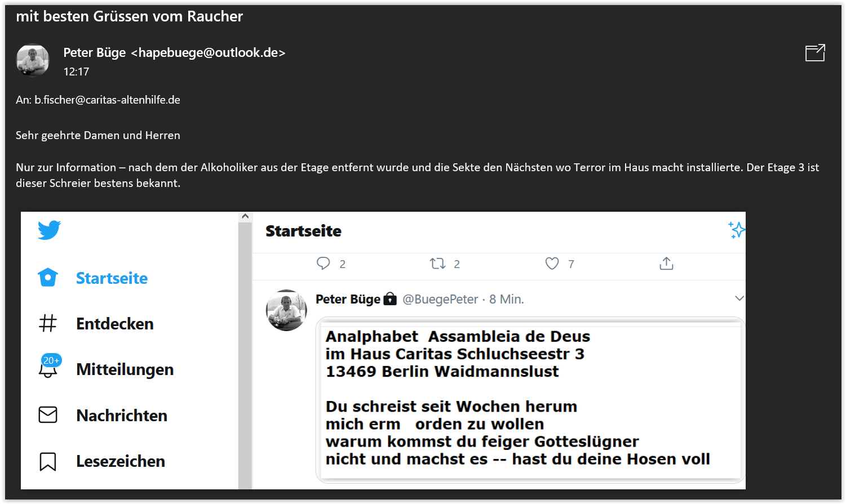The width and height of the screenshot is (846, 504).
Task: Go to Startseite menu item
Action: [x=112, y=278]
